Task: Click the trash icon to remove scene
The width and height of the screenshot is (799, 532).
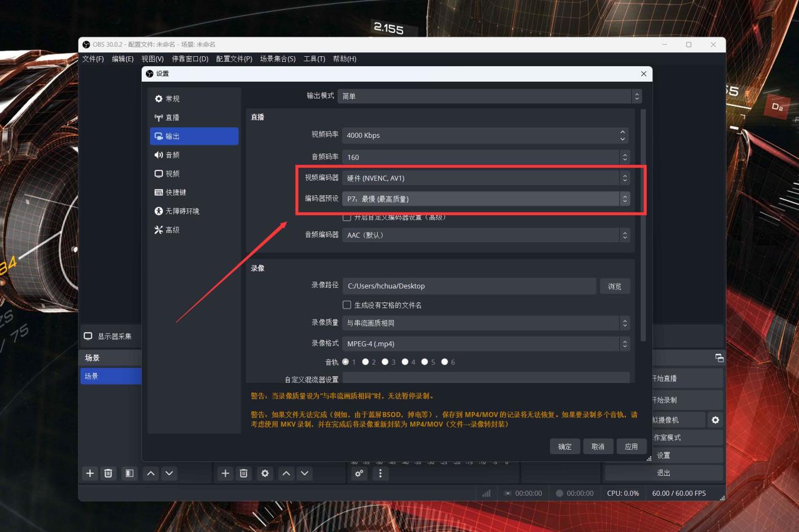Action: [108, 473]
